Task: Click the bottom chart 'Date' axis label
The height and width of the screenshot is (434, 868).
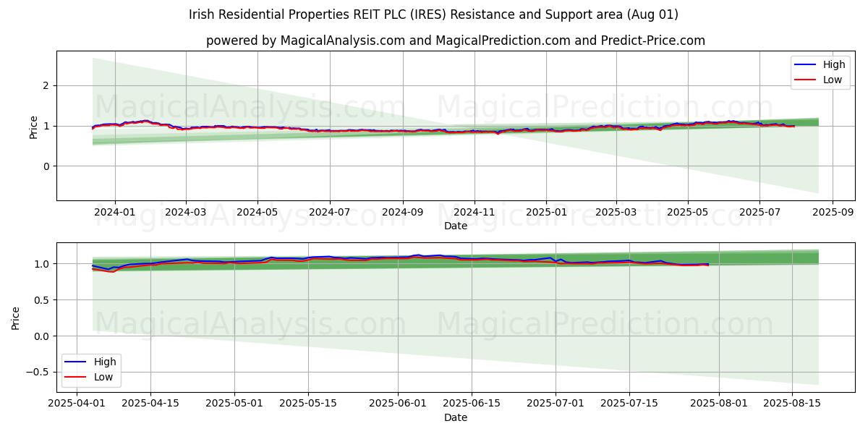Action: [456, 417]
